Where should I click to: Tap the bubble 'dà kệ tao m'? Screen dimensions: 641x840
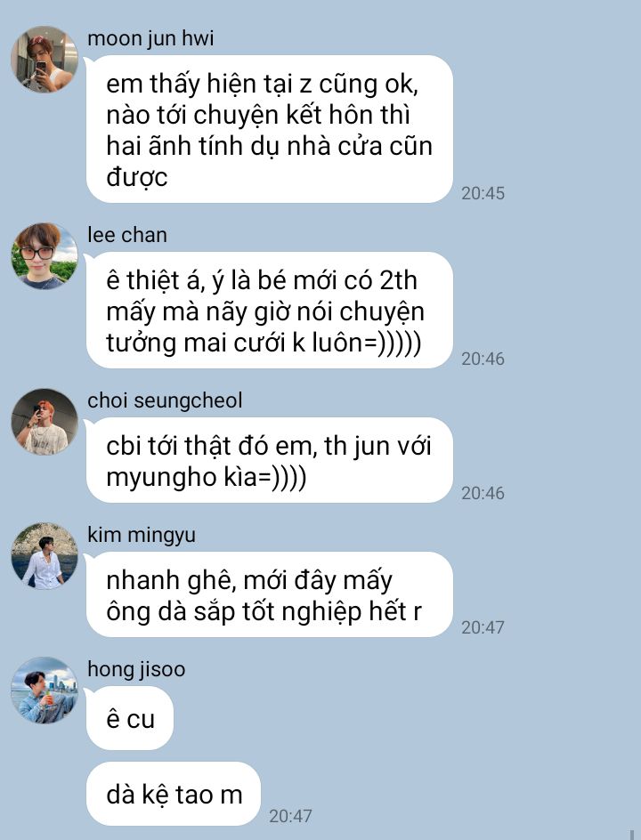pyautogui.click(x=174, y=794)
